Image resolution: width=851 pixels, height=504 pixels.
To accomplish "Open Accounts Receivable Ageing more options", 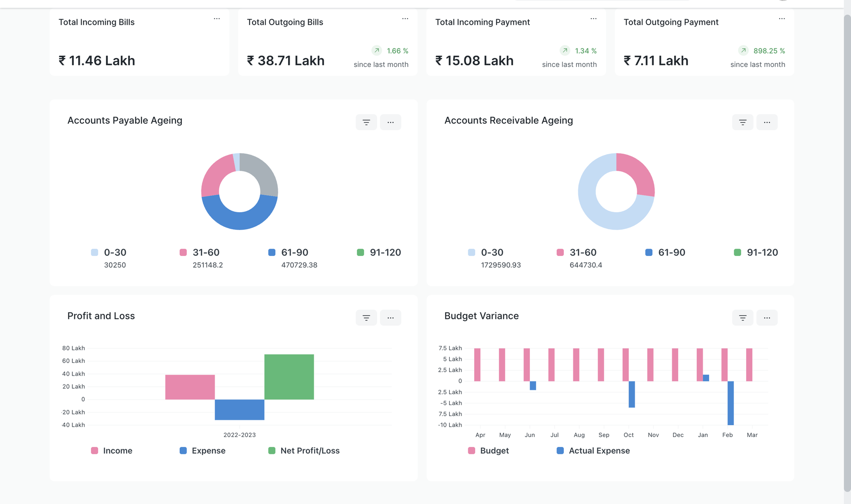I will pyautogui.click(x=767, y=122).
